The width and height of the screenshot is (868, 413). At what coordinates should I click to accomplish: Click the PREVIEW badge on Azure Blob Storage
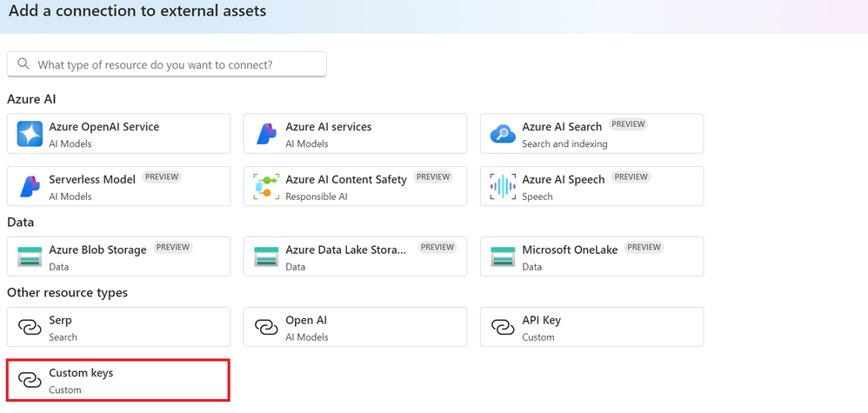173,247
